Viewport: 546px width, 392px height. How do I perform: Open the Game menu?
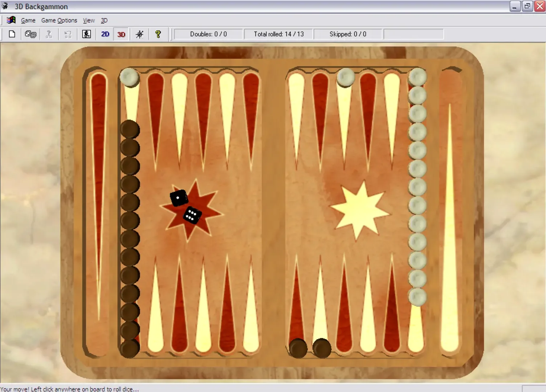pos(28,20)
